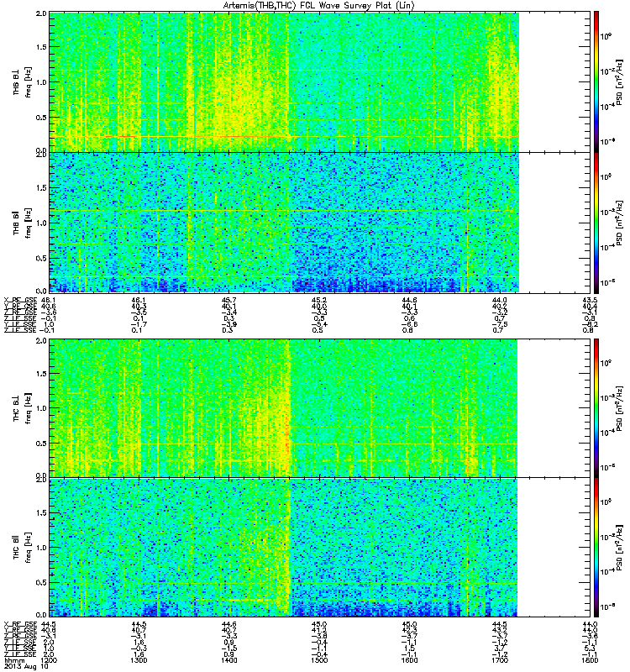Click the THC B-perpendicular panel color bar

click(x=596, y=407)
